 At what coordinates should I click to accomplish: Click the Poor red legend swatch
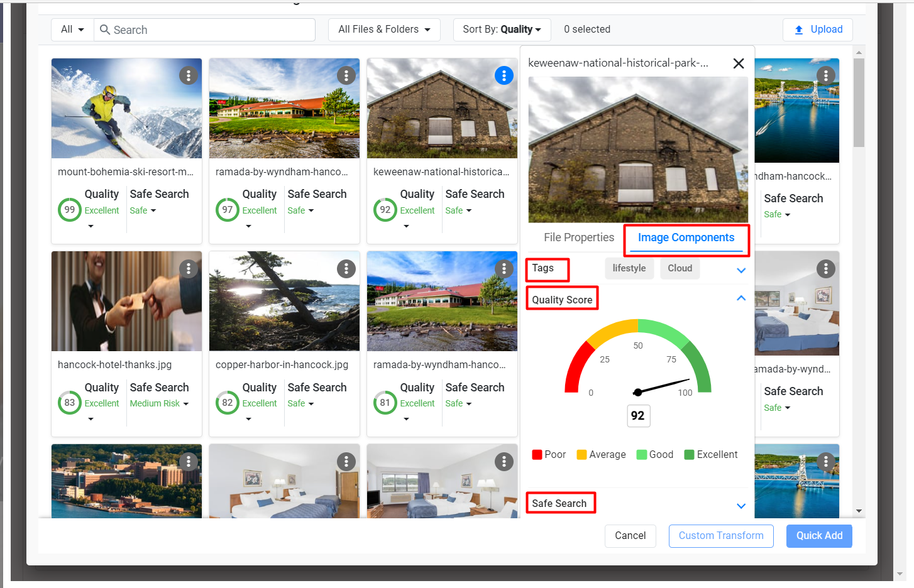pyautogui.click(x=537, y=455)
